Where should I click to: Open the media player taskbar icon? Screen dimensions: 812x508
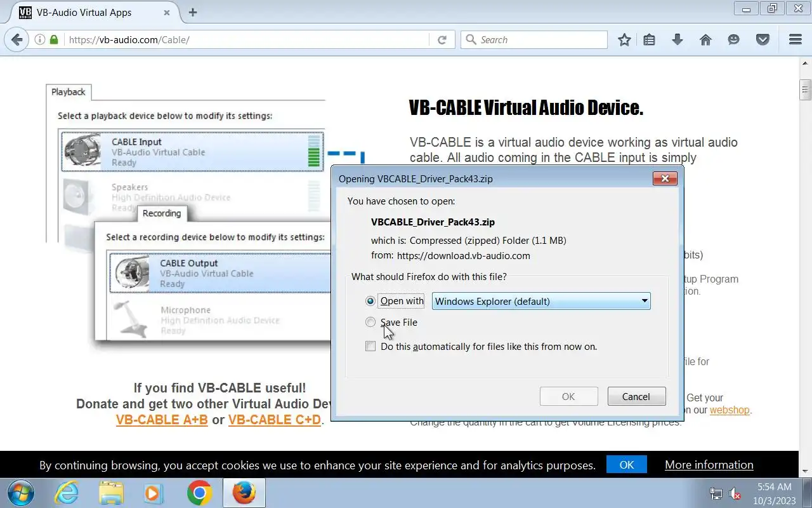coord(154,493)
